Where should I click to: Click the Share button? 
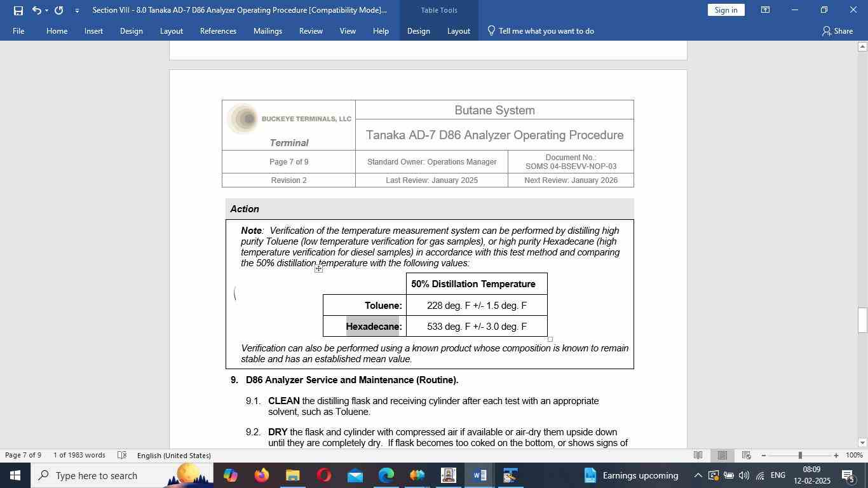837,31
